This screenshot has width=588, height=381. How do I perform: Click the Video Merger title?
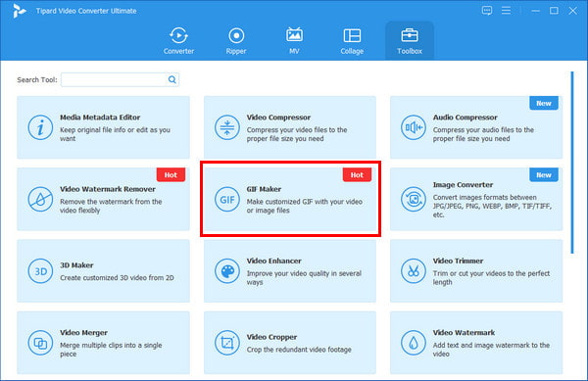[83, 333]
